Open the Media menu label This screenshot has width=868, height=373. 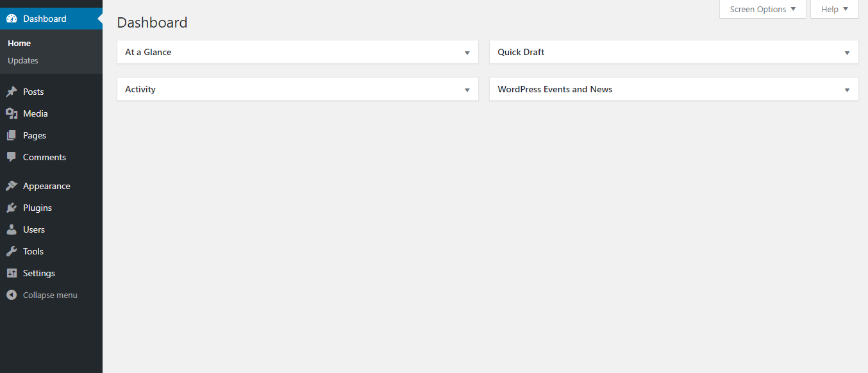pyautogui.click(x=35, y=113)
